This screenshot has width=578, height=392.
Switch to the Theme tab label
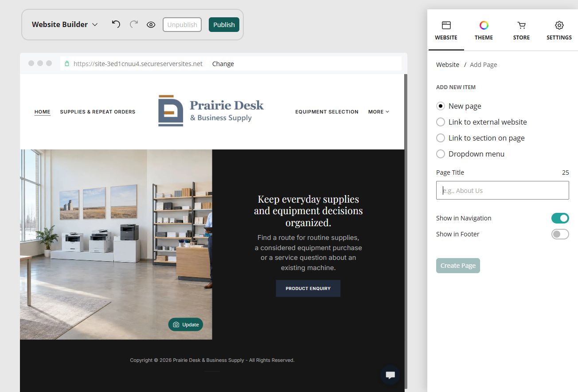click(x=484, y=38)
